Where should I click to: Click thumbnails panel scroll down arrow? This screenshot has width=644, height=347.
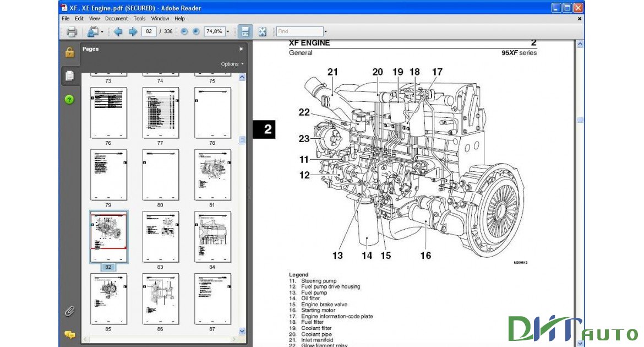pyautogui.click(x=242, y=332)
